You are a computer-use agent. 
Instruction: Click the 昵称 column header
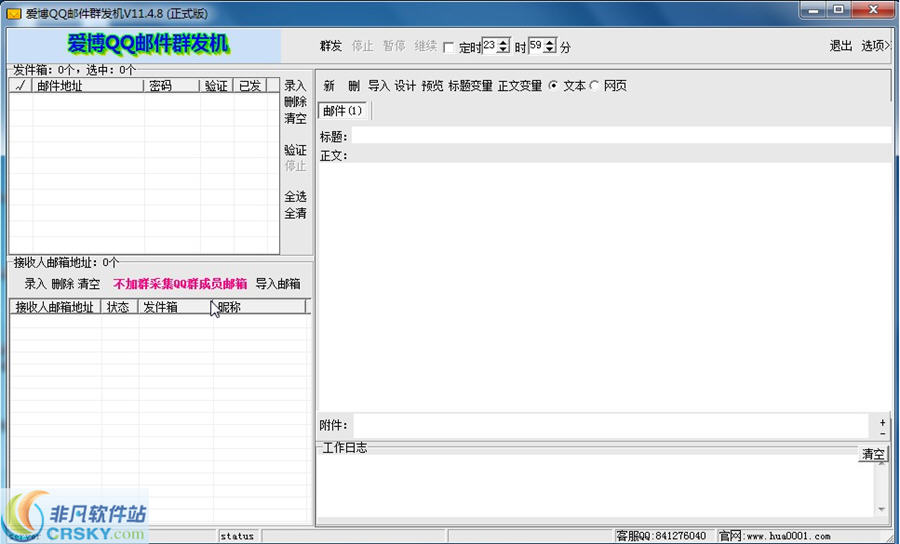click(259, 307)
